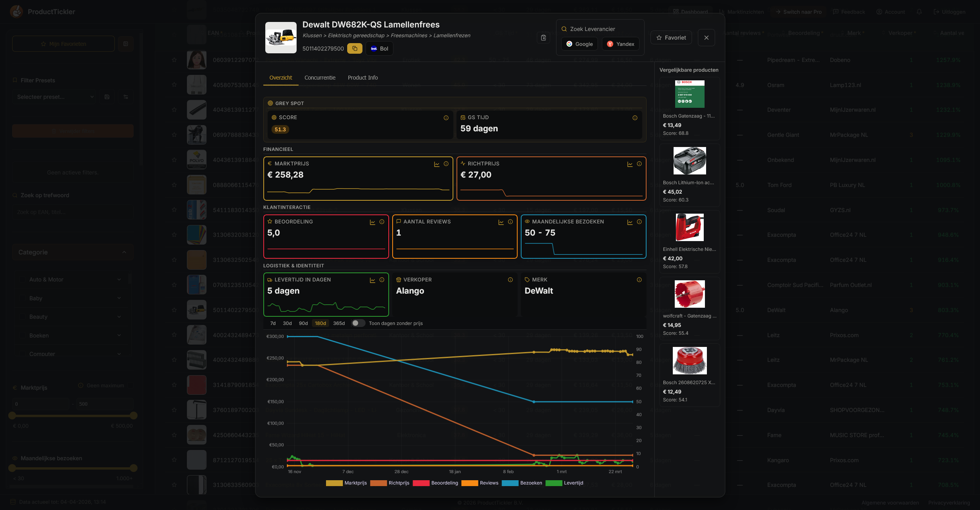Viewport: 980px width, 510px height.
Task: Copy the EAN code with yellow copy icon
Action: click(354, 49)
